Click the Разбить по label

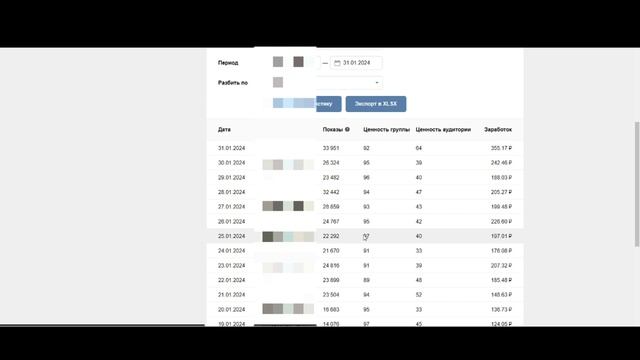[233, 83]
